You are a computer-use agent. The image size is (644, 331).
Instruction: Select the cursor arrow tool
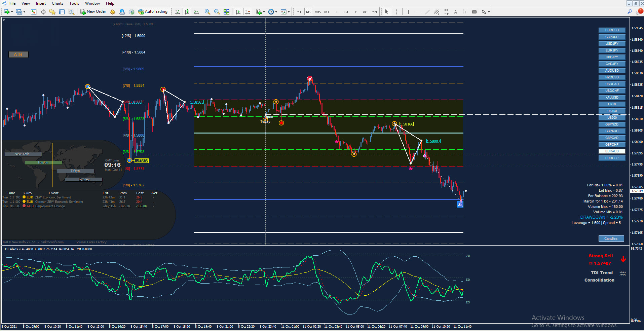coord(387,12)
